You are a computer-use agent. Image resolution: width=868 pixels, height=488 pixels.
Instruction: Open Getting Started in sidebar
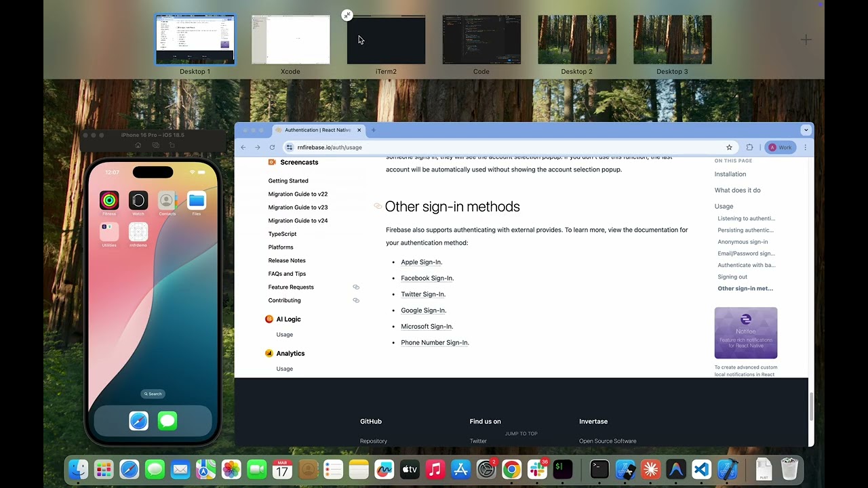coord(288,181)
